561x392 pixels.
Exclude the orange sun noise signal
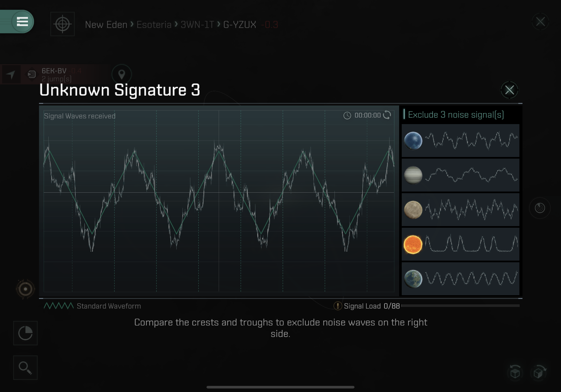tap(460, 244)
